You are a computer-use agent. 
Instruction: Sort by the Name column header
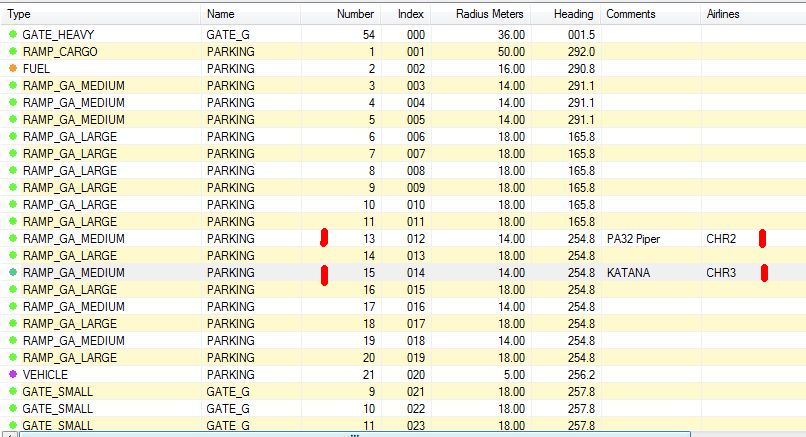tap(250, 14)
